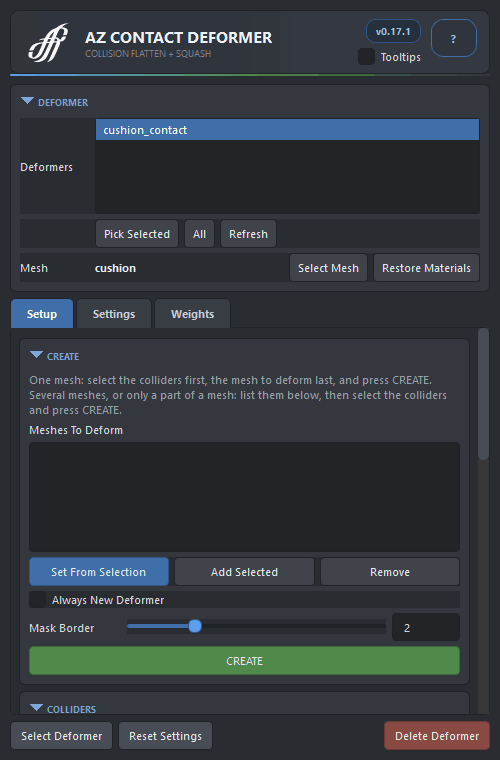Click the Add Selected button
This screenshot has width=500, height=760.
244,572
